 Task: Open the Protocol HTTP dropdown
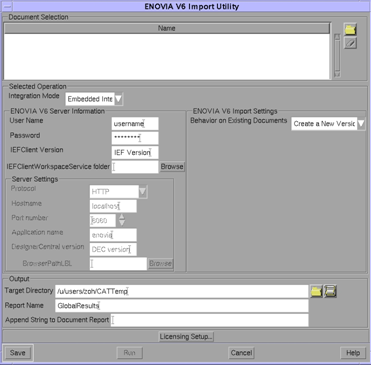[143, 192]
